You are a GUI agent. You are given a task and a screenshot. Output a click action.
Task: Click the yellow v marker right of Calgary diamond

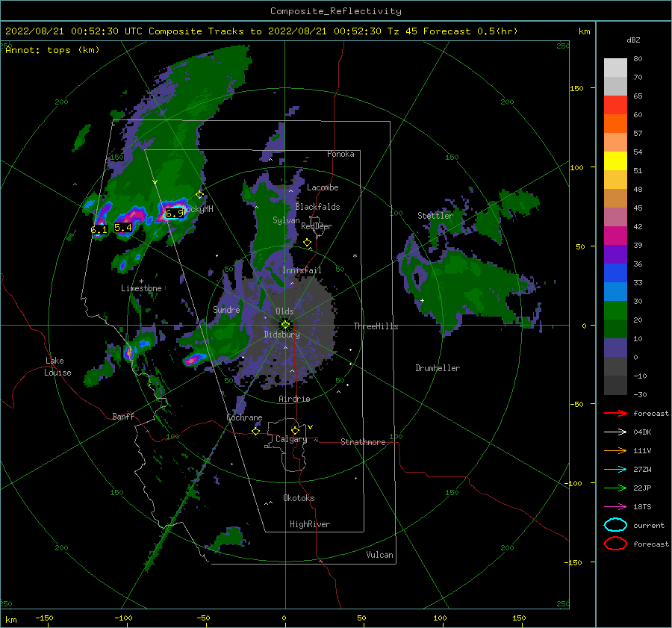coord(310,427)
